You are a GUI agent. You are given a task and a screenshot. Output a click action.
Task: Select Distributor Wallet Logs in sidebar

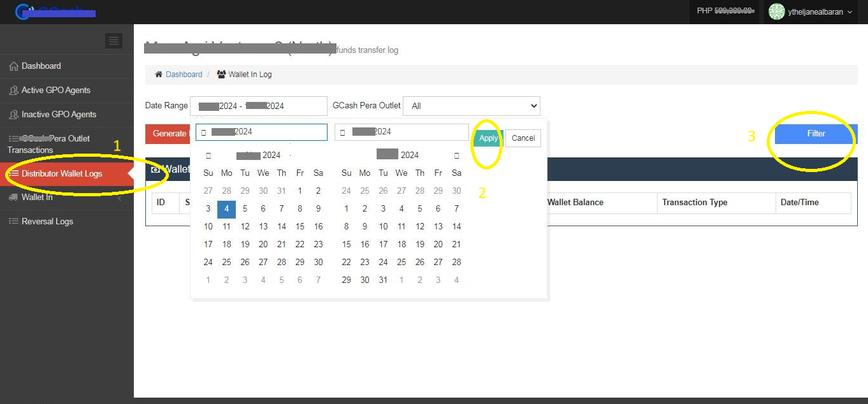(67, 173)
